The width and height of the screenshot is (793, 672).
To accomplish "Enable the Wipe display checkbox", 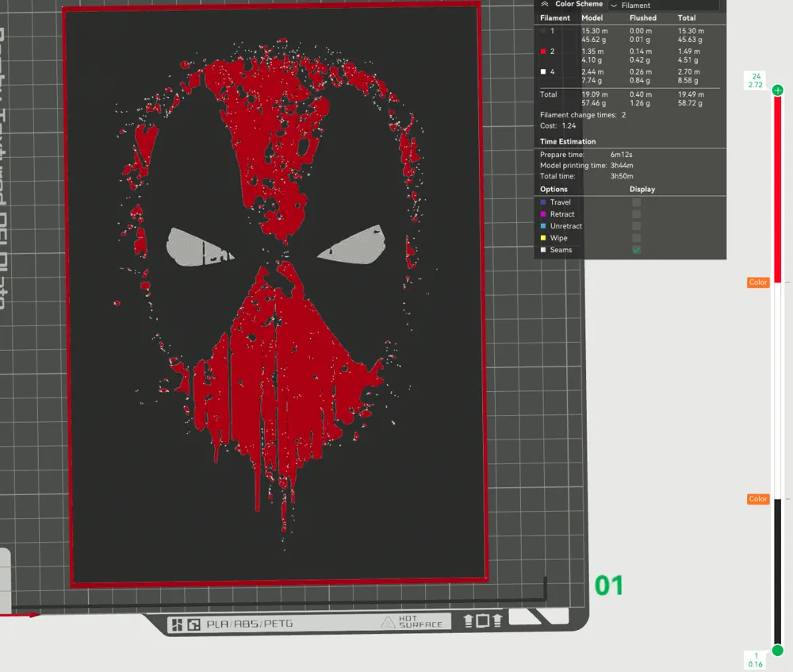I will tap(637, 238).
